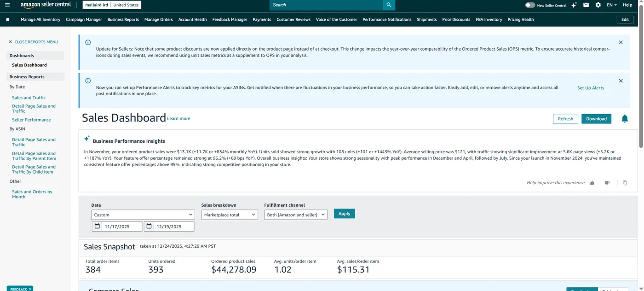Viewport: 644px width, 291px height.
Task: Click the alerts bell icon
Action: [625, 119]
